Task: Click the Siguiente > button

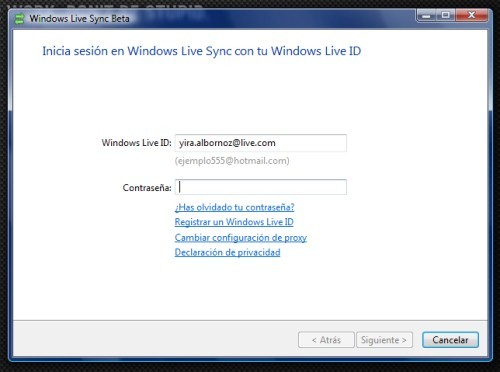Action: [384, 340]
